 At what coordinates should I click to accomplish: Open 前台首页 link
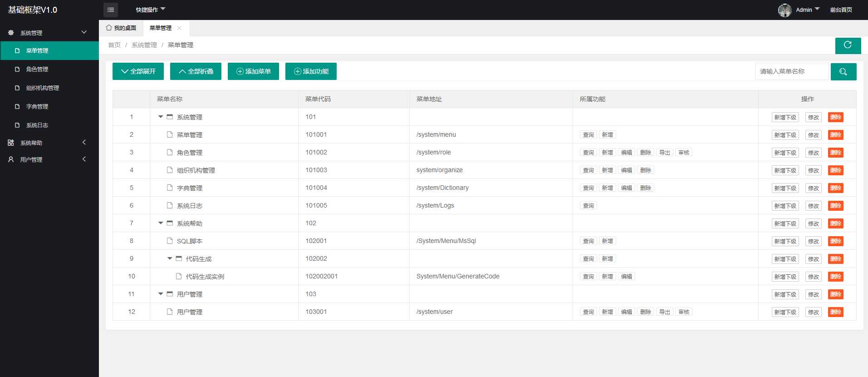841,10
